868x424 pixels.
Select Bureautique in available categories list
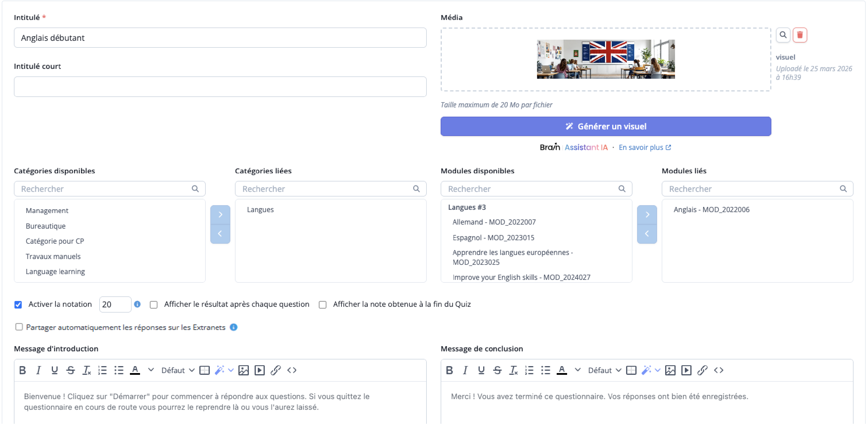[x=45, y=226]
